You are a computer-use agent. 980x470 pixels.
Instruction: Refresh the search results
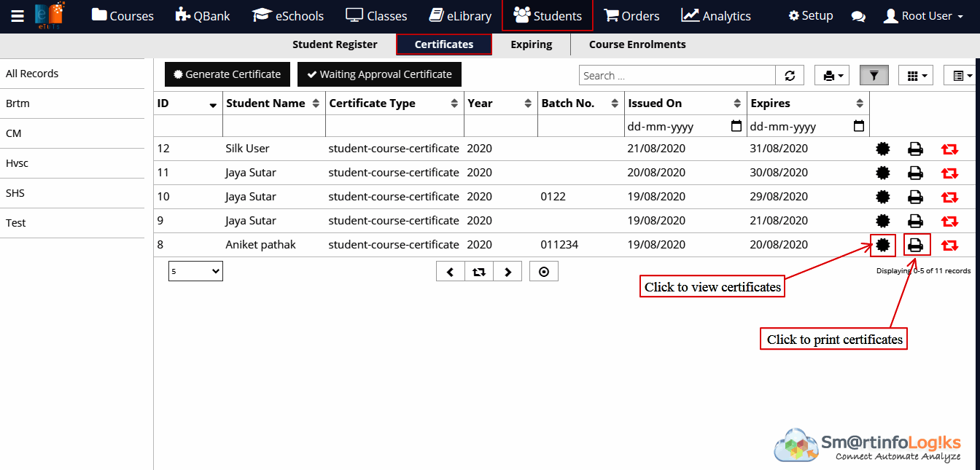790,76
